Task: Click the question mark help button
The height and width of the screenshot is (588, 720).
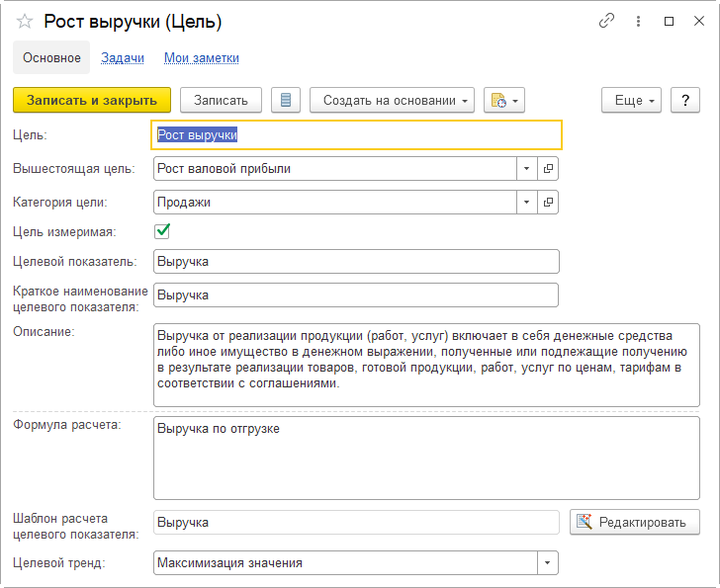Action: coord(685,100)
